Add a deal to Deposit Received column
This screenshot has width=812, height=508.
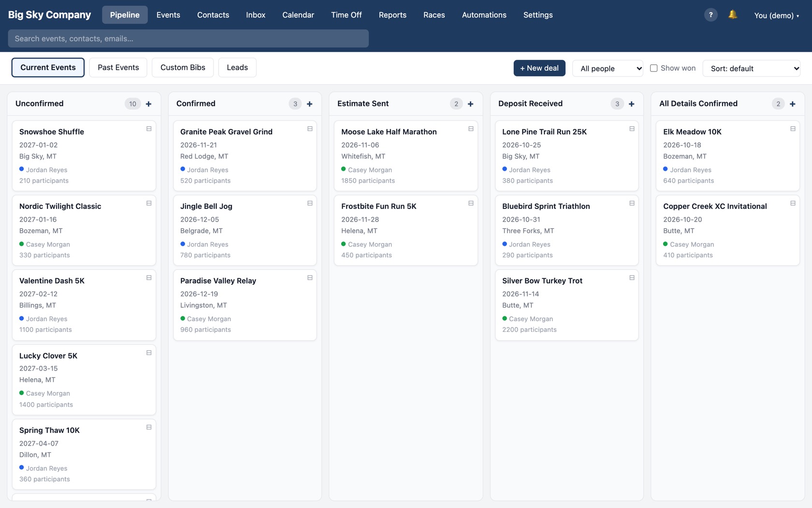pyautogui.click(x=631, y=104)
